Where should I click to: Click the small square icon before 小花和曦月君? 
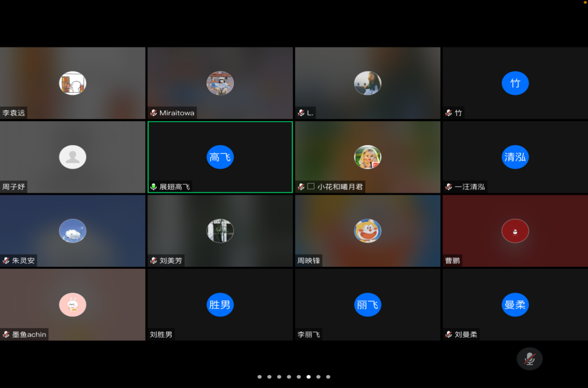click(311, 186)
